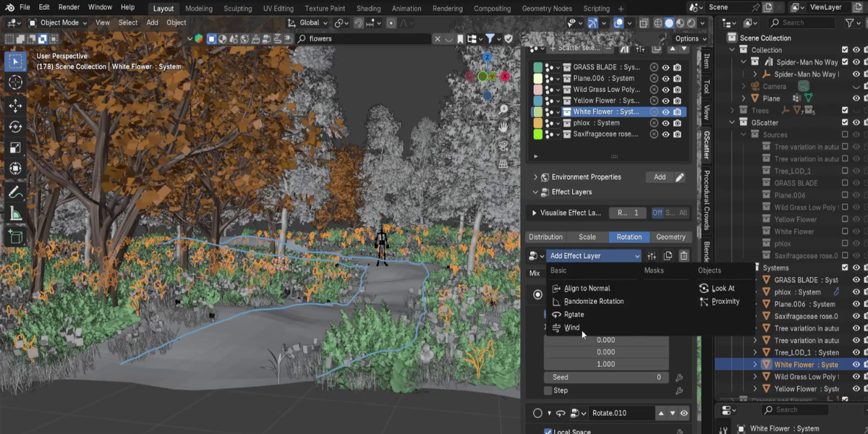Select the Scale tool
The width and height of the screenshot is (868, 434).
pos(15,148)
